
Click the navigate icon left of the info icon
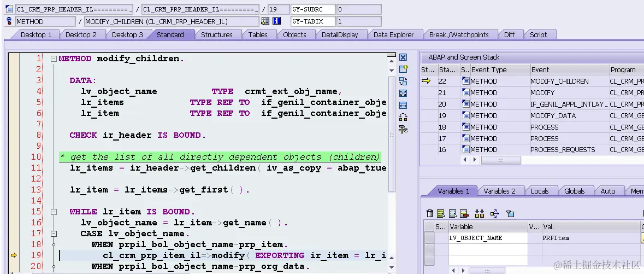pos(265,21)
